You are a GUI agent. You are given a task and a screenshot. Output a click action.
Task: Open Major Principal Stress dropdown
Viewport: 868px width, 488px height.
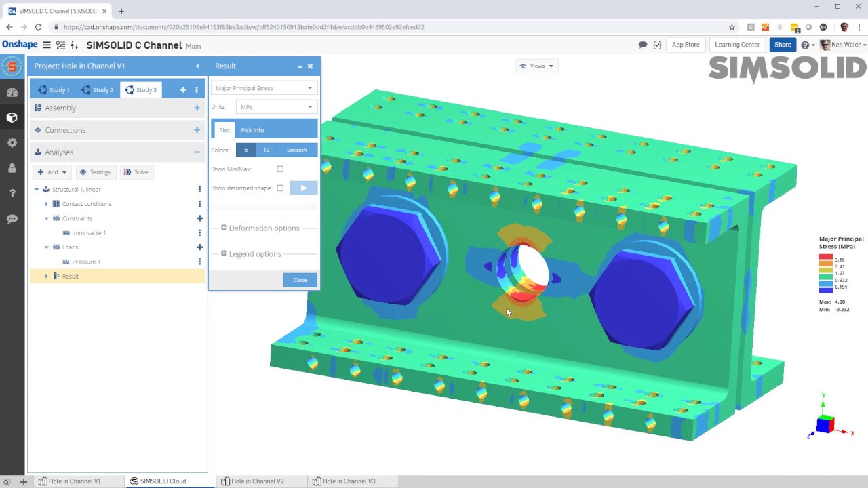tap(264, 88)
